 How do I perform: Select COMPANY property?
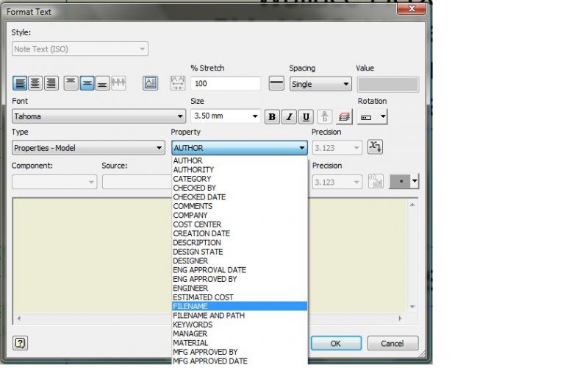[x=240, y=215]
